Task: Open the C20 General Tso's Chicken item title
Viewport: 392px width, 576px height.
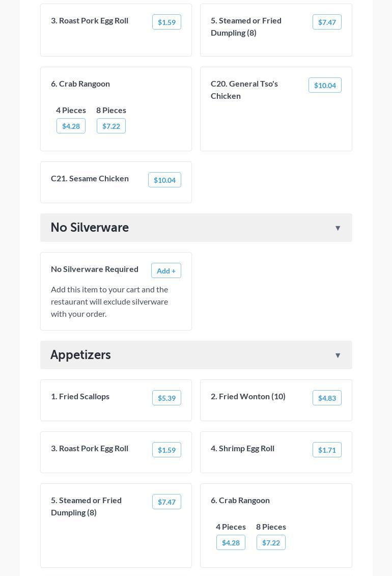Action: tap(244, 90)
